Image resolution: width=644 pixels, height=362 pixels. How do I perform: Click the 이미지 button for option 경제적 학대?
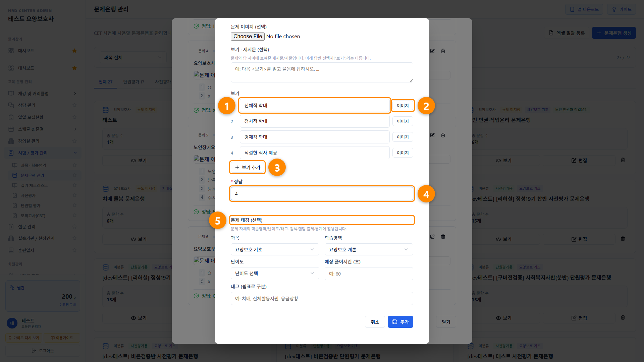402,137
